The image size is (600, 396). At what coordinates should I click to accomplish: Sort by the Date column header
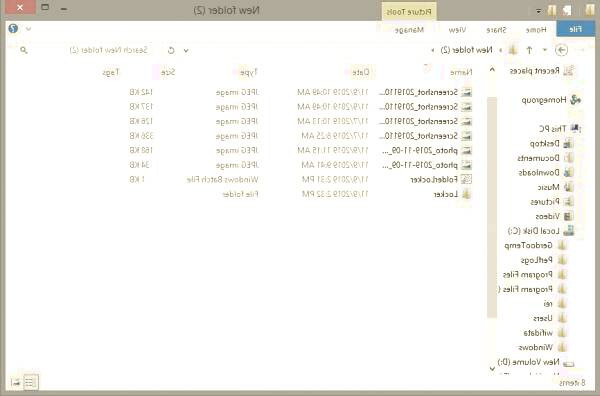360,72
